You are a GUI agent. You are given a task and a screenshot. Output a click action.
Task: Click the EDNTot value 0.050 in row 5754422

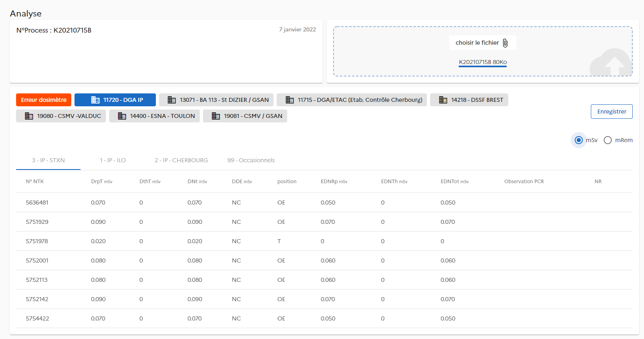click(448, 318)
